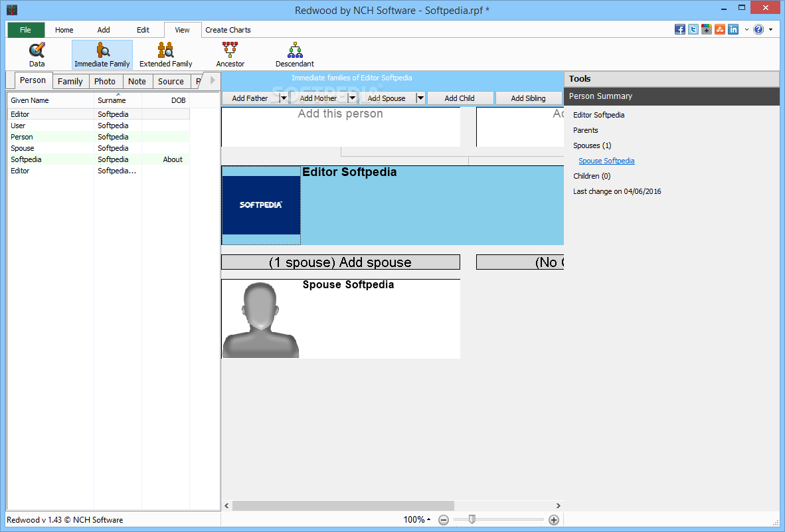Click the 'Editor Softpedia' name in chart

tap(349, 171)
